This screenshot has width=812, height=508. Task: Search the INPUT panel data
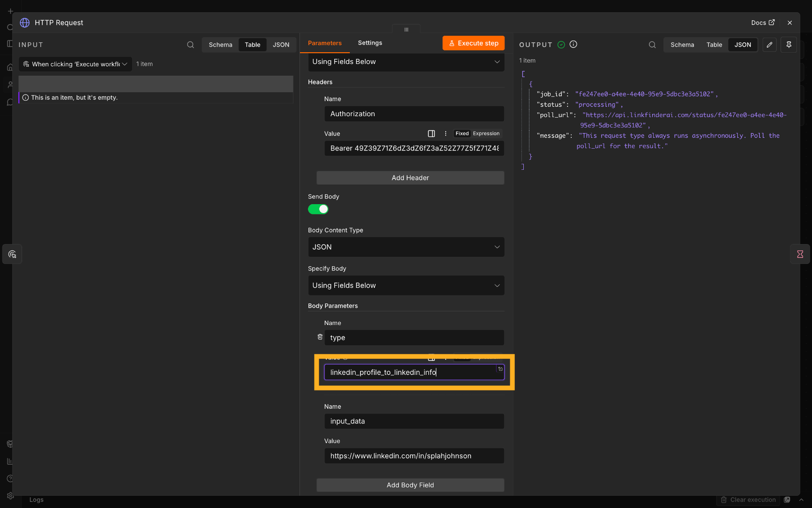pos(190,45)
